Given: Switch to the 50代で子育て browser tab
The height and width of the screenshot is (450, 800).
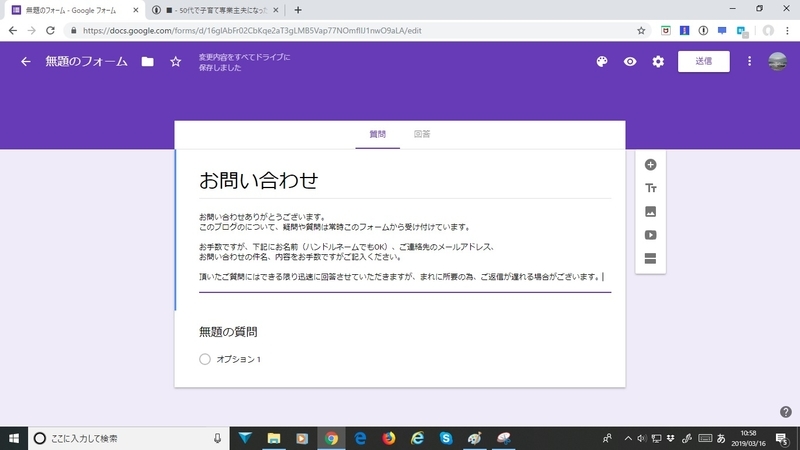Looking at the screenshot, I should 217,10.
